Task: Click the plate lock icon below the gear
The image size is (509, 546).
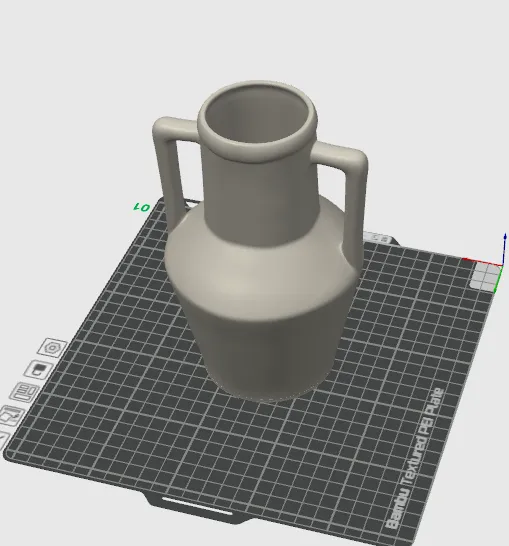Action: click(x=39, y=370)
